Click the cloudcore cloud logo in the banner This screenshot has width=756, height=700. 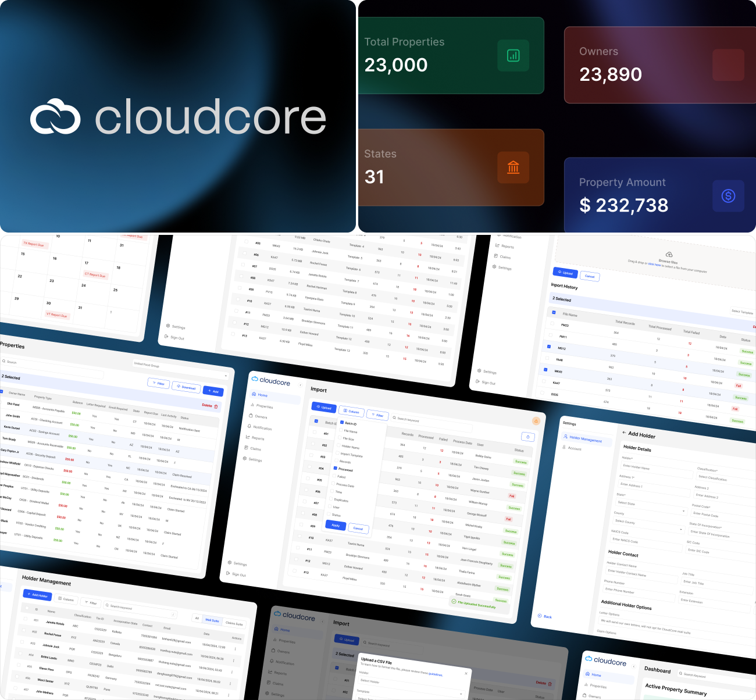tap(55, 116)
